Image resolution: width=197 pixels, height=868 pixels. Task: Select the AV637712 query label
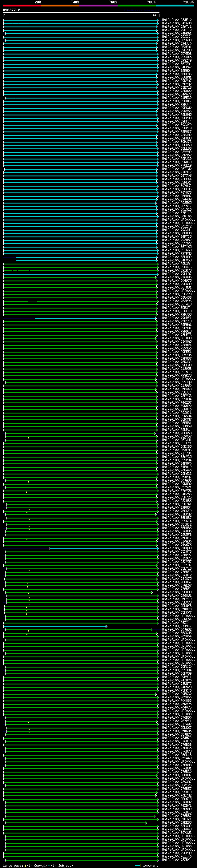point(11,10)
